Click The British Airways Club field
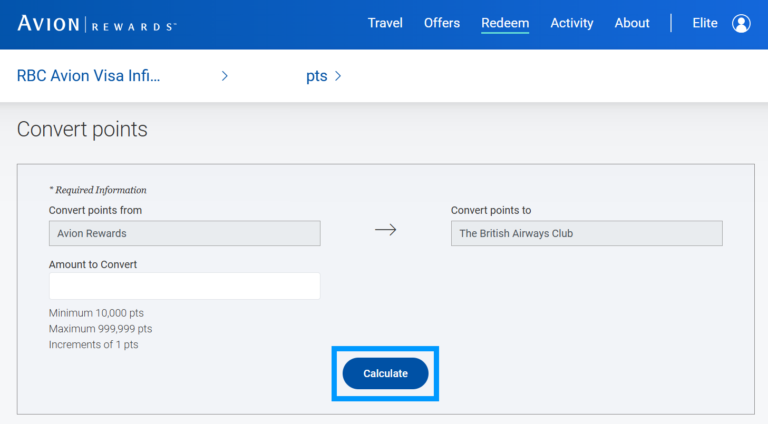The image size is (768, 424). click(587, 233)
